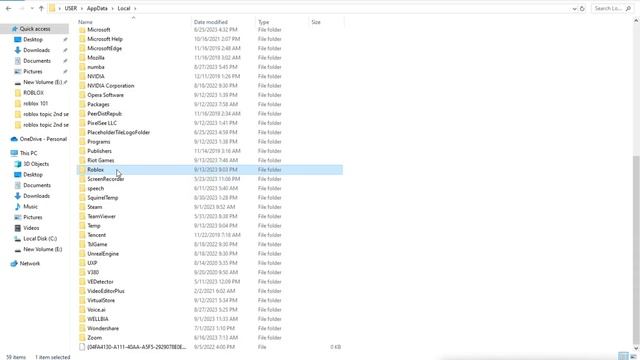Screen dimensions: 640x360
Task: Click the Microsoft folder icon
Action: pos(82,30)
